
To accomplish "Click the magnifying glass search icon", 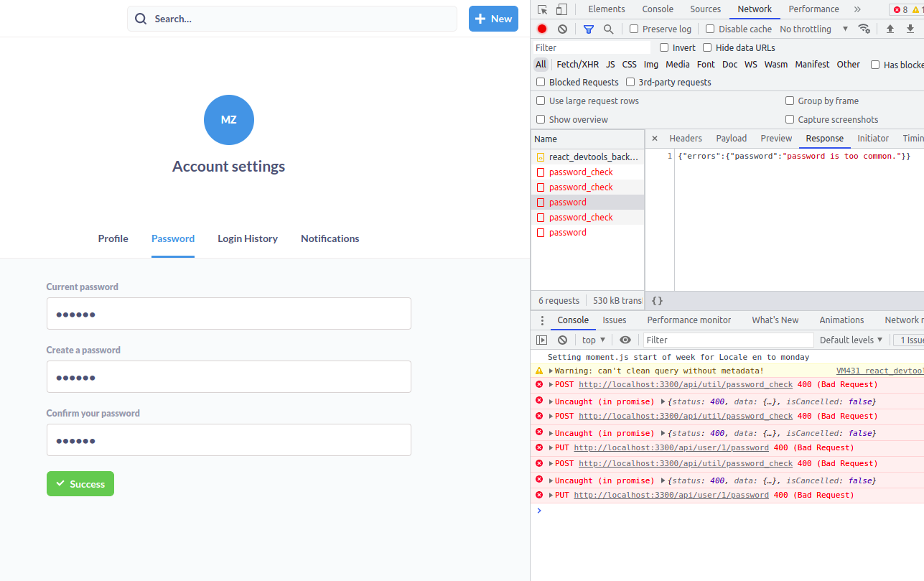I will point(608,29).
